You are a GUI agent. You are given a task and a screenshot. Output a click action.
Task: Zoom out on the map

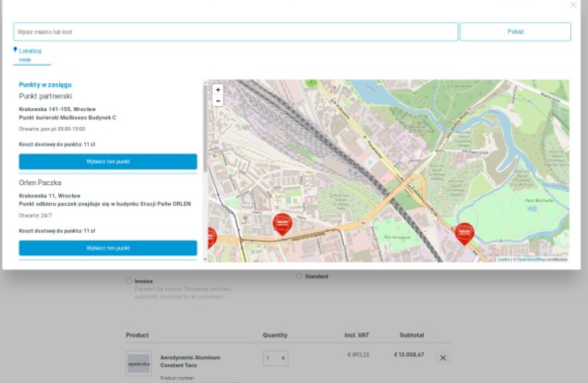coord(218,101)
